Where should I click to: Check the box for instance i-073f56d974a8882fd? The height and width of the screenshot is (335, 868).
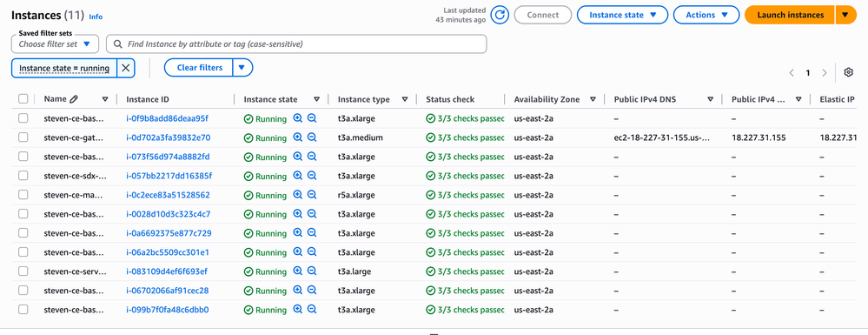[23, 157]
